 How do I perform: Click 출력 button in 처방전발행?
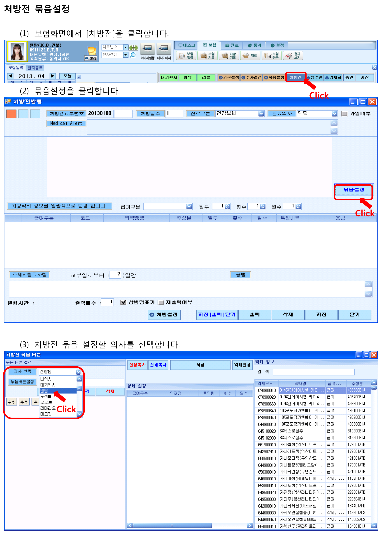255,315
